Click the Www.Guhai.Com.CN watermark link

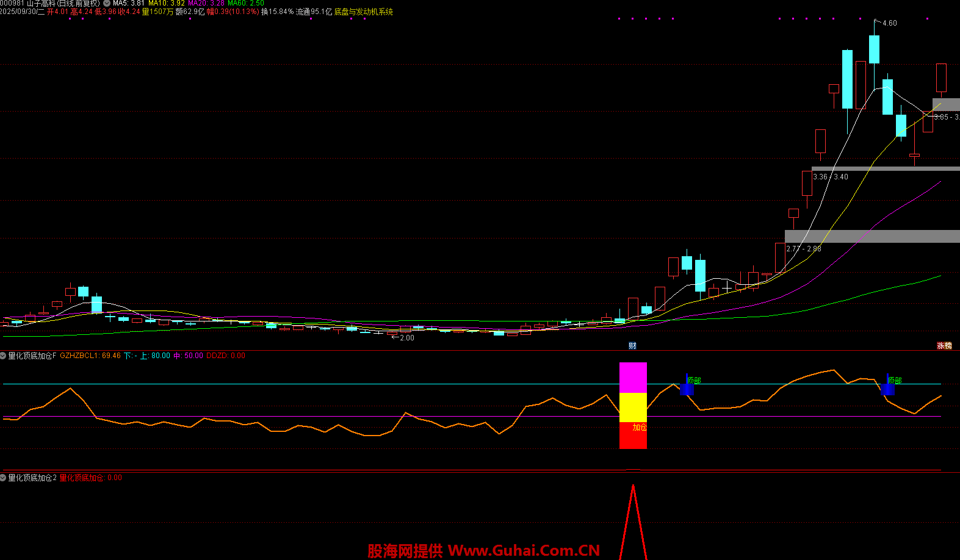click(x=524, y=551)
